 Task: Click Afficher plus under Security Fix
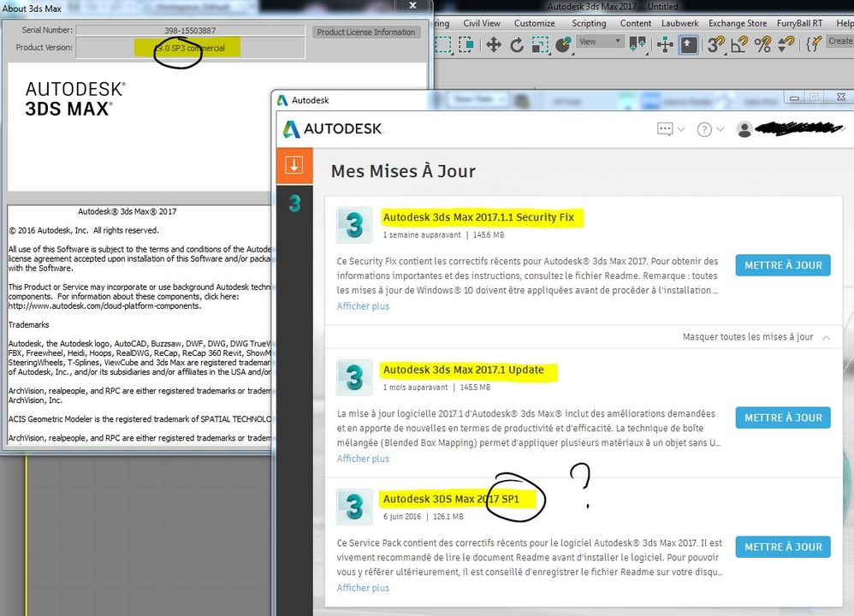(x=363, y=306)
